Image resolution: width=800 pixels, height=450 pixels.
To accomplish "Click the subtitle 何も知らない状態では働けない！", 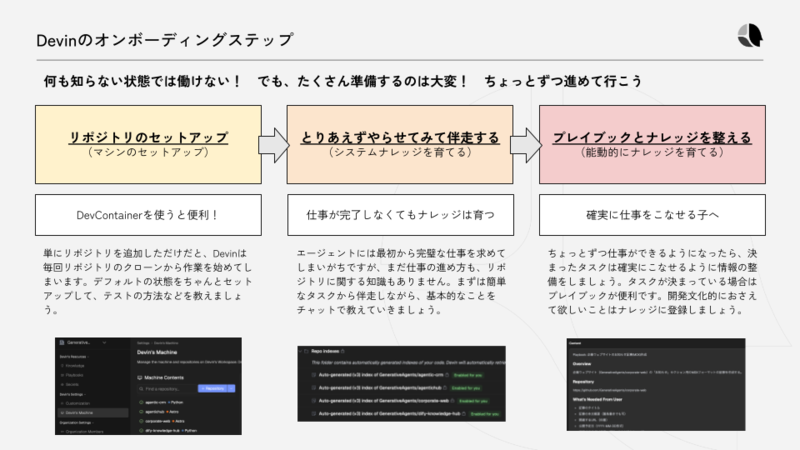I will (143, 81).
